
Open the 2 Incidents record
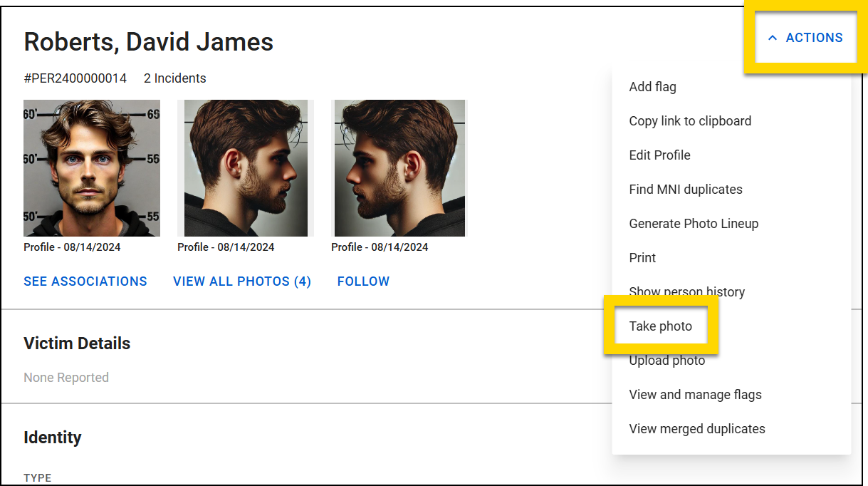click(x=174, y=78)
